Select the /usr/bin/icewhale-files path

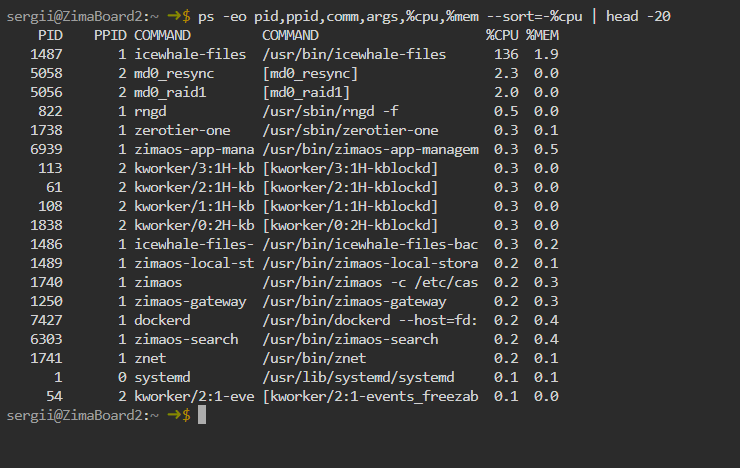pyautogui.click(x=354, y=54)
